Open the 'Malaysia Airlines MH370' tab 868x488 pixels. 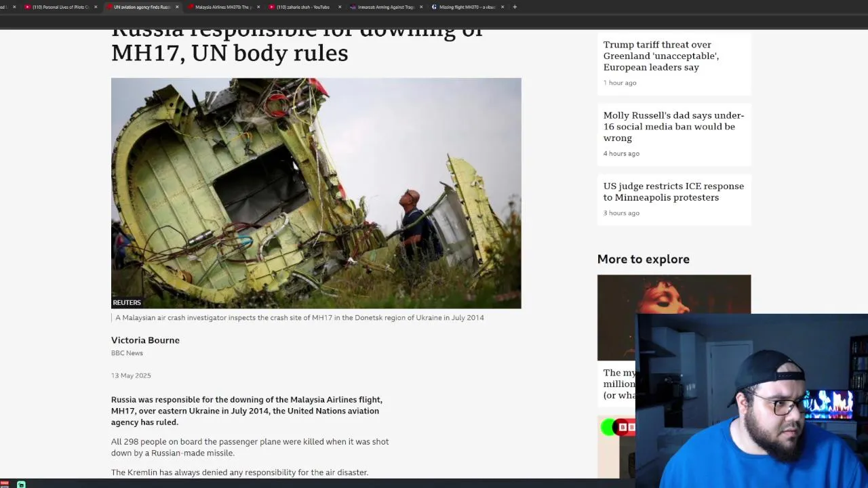[x=222, y=7]
